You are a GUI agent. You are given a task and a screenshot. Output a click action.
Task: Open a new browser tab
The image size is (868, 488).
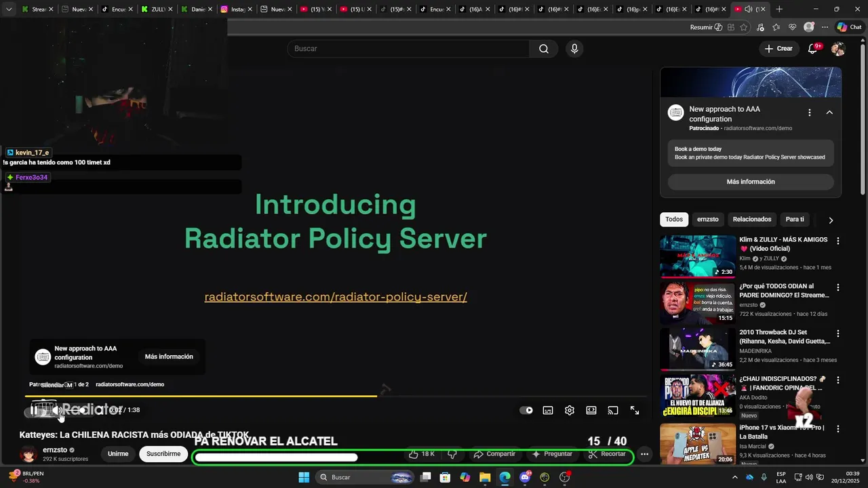pos(779,9)
